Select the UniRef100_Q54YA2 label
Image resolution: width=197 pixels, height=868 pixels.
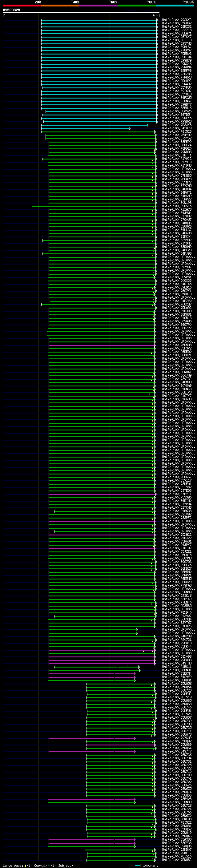(x=177, y=135)
